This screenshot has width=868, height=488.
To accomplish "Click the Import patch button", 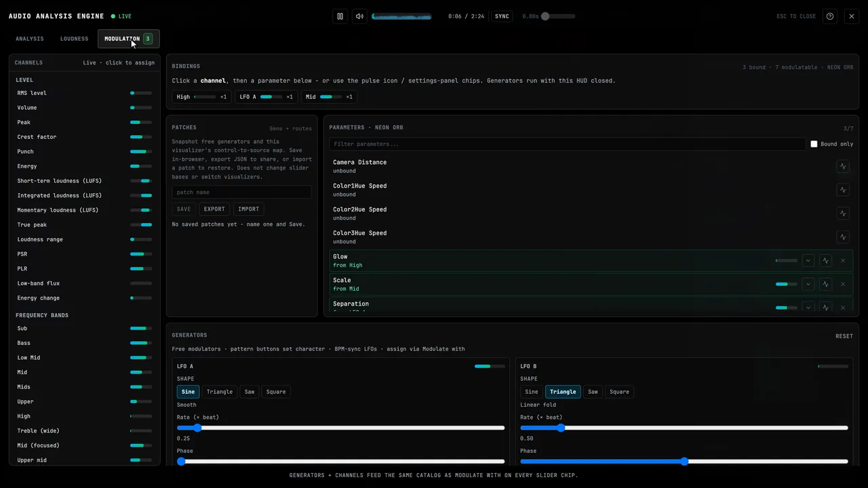I will [x=249, y=209].
